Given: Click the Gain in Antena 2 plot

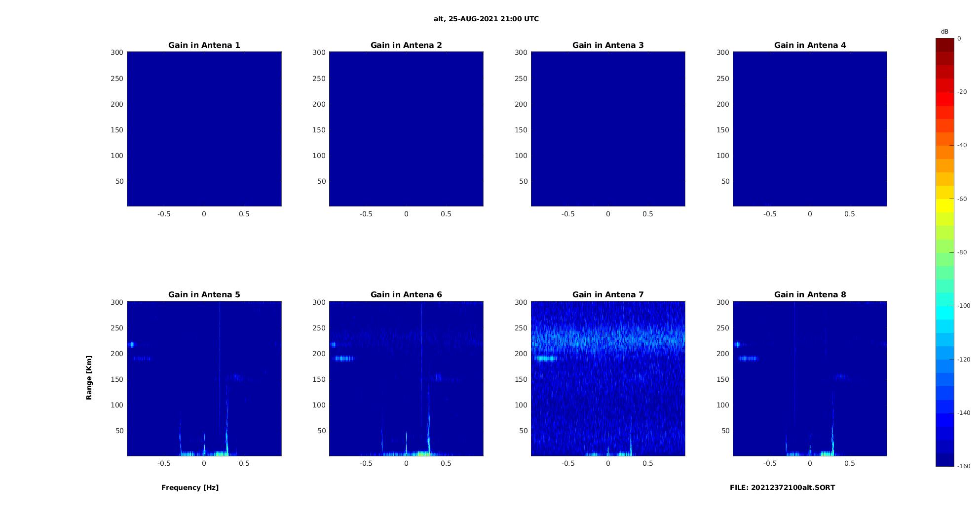Looking at the screenshot, I should click(406, 129).
